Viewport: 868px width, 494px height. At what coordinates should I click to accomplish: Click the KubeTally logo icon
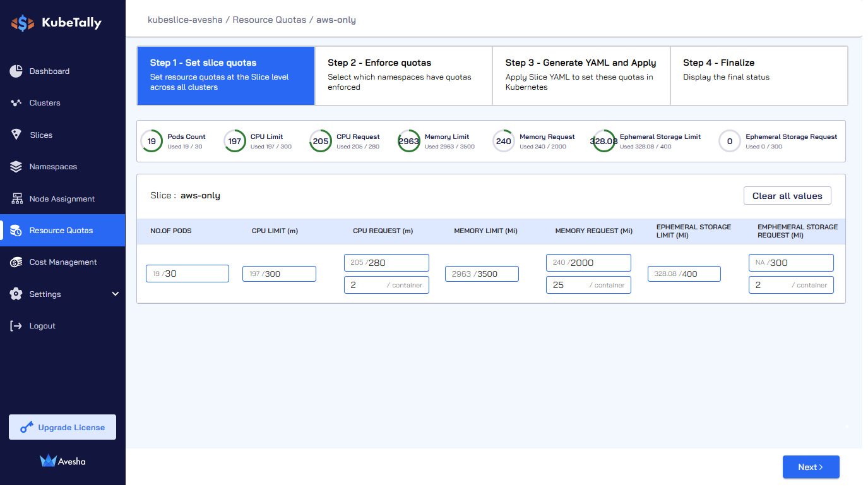pos(23,23)
